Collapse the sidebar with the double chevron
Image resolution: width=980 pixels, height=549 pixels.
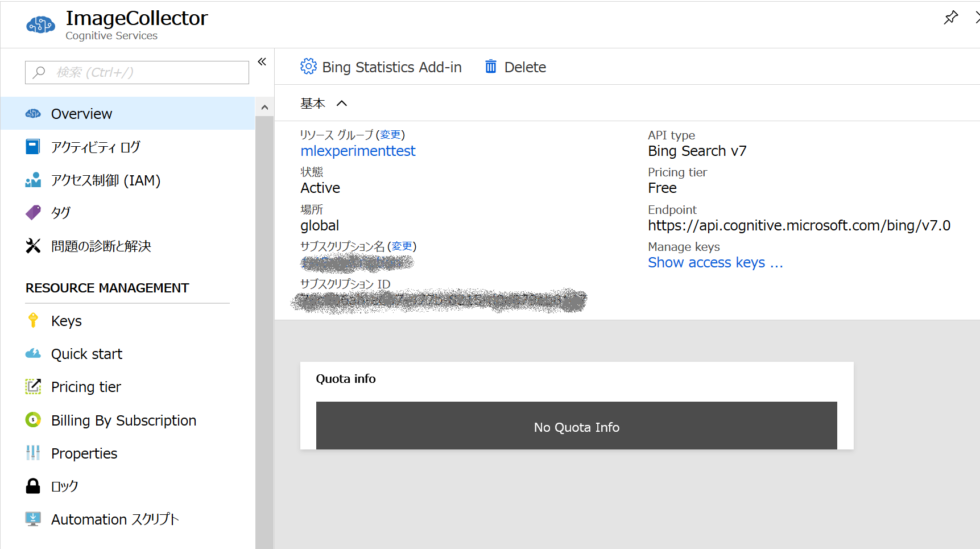click(x=262, y=61)
